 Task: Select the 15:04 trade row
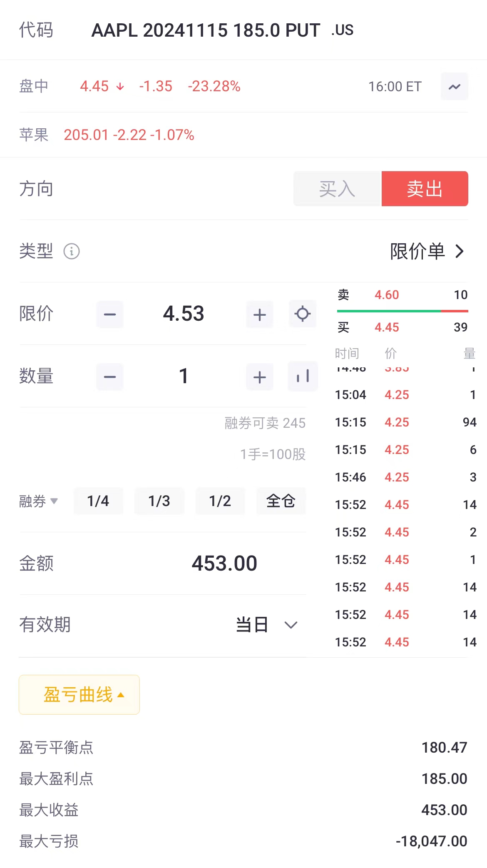coord(406,395)
